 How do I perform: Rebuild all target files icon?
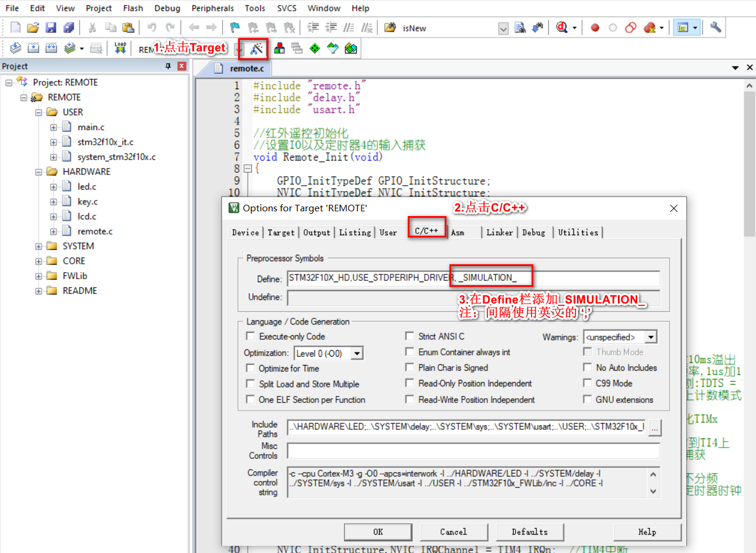coord(51,48)
